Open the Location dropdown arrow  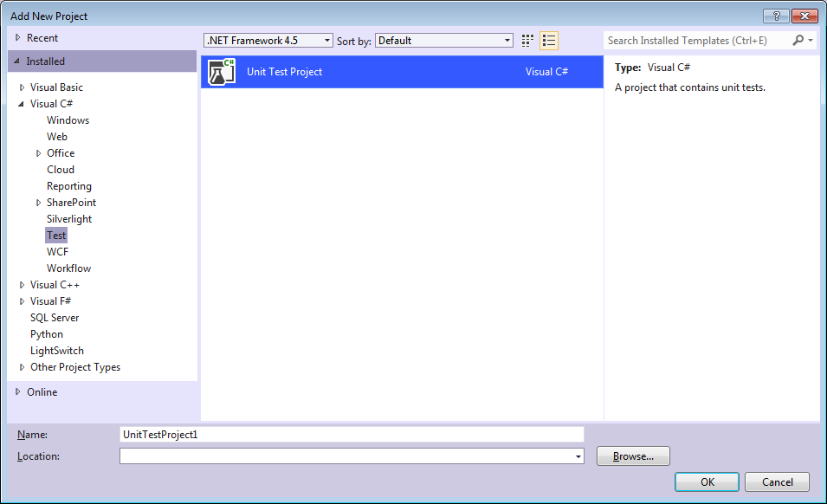tap(578, 456)
